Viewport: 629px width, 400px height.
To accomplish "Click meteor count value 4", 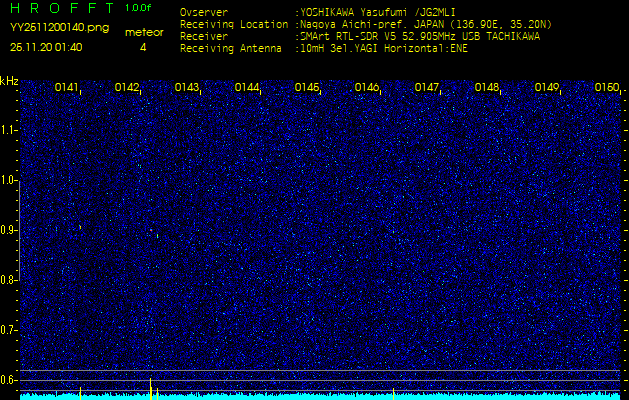I will click(x=143, y=47).
